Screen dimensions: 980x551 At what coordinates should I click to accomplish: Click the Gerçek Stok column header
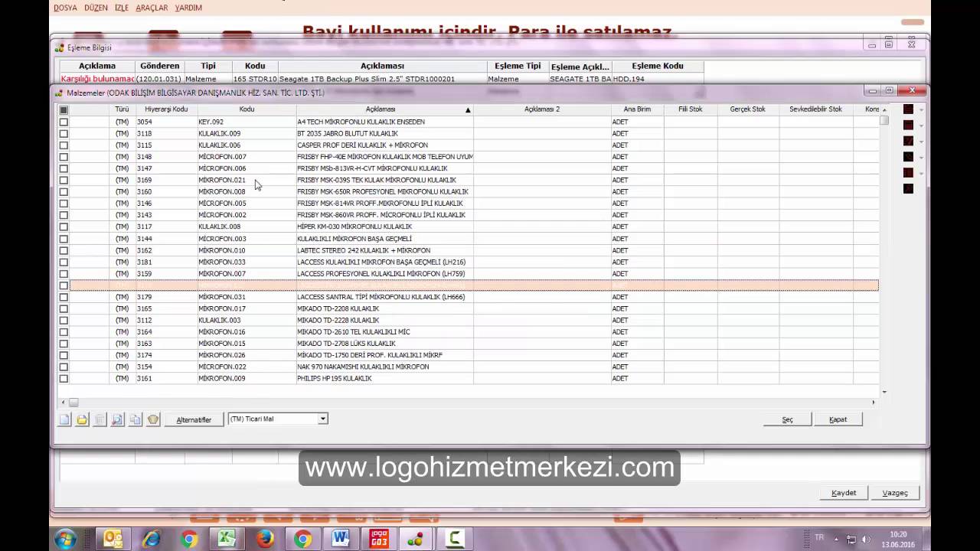click(x=747, y=109)
